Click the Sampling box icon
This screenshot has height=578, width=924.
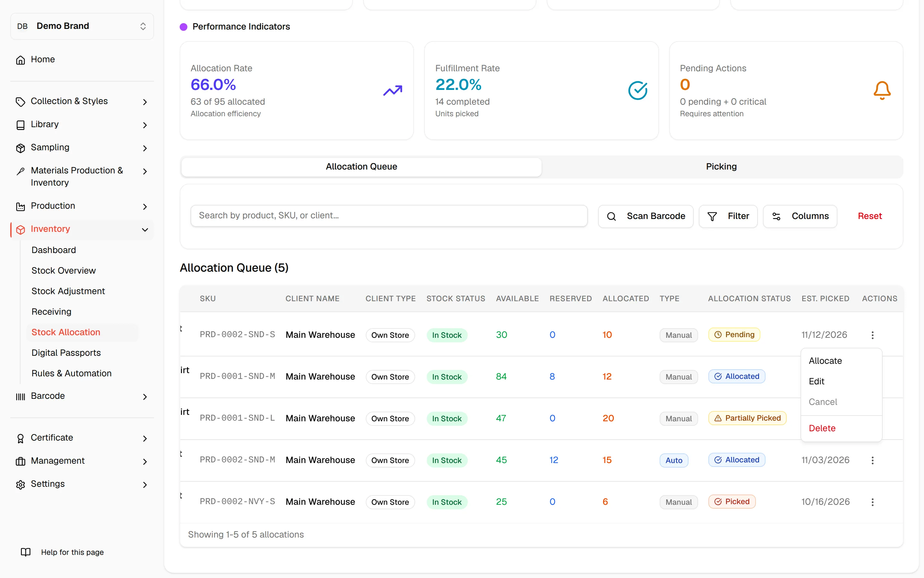[21, 148]
